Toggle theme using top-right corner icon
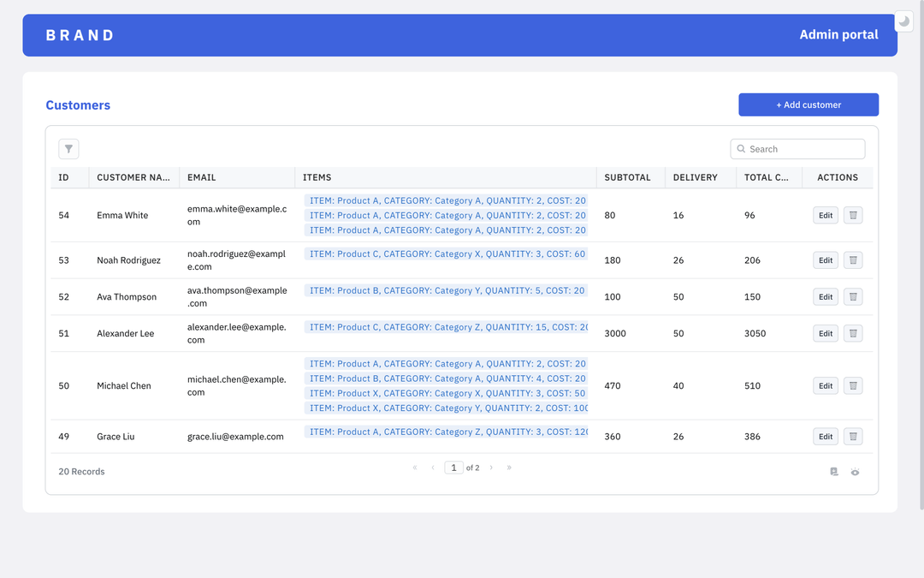Image resolution: width=924 pixels, height=578 pixels. pos(903,21)
